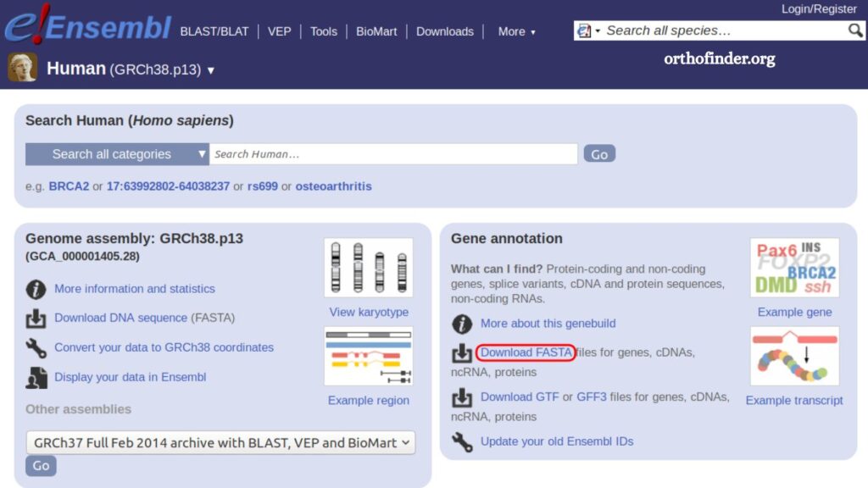Click the download icon beside Download FASTA
Image resolution: width=868 pixels, height=488 pixels.
[462, 352]
